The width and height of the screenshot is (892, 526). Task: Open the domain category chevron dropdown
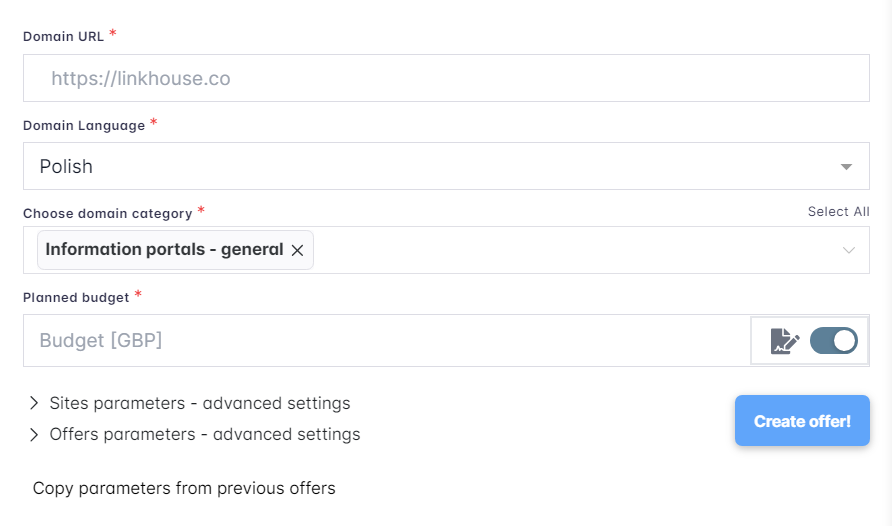pyautogui.click(x=849, y=250)
